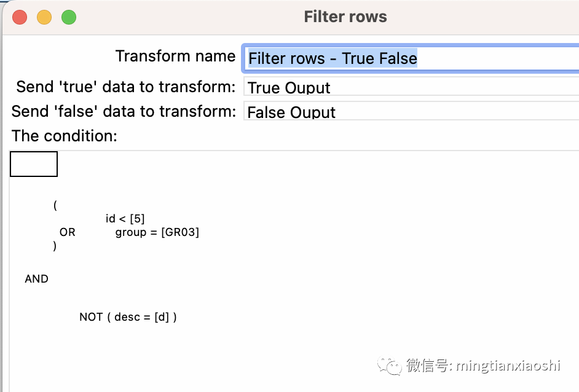The height and width of the screenshot is (392, 579).
Task: Click the AND operator joining the conditions
Action: (x=36, y=278)
